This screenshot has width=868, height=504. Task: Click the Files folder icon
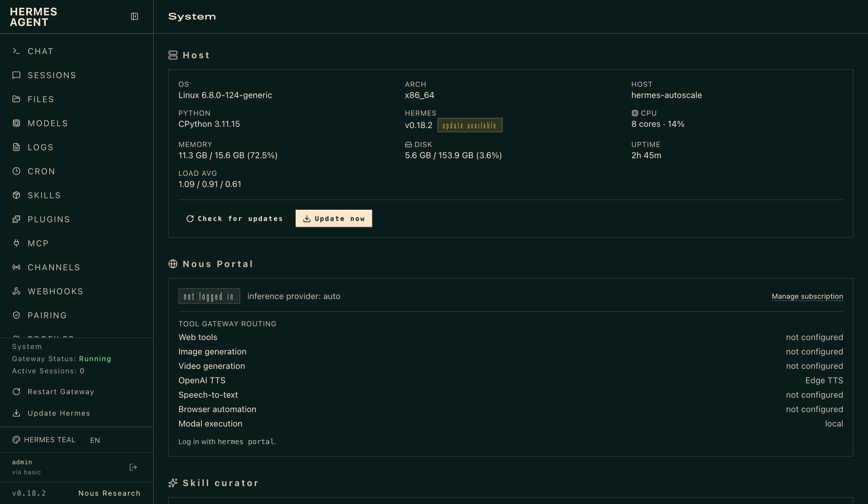click(x=16, y=99)
